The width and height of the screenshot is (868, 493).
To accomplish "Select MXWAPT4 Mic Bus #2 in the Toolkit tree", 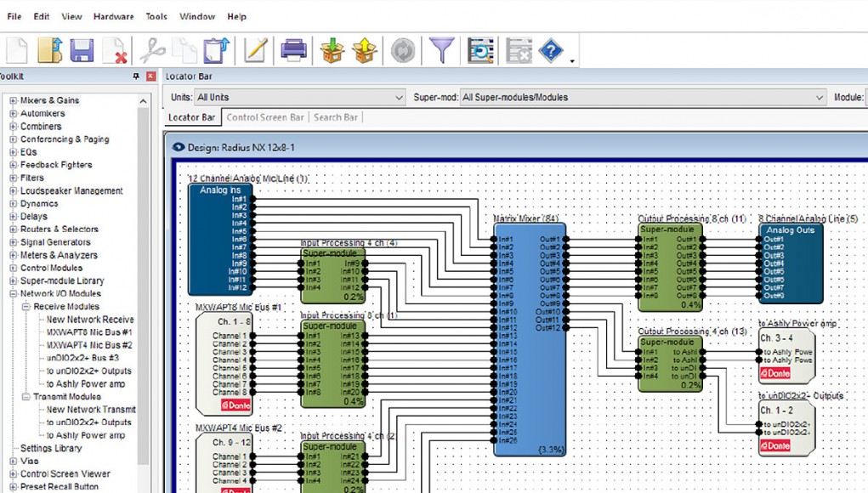I will 89,345.
